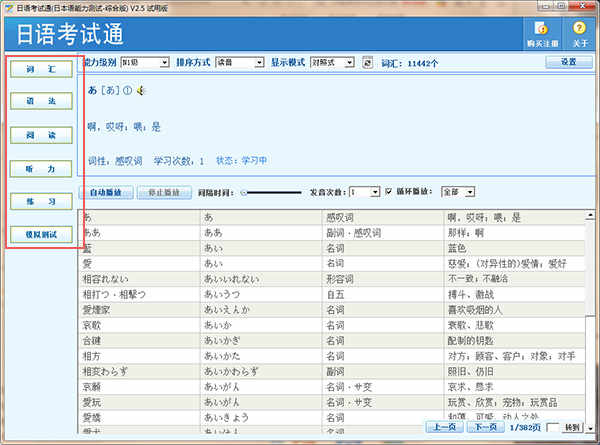Click the 下一页 next page button
The height and width of the screenshot is (445, 600).
[x=486, y=427]
